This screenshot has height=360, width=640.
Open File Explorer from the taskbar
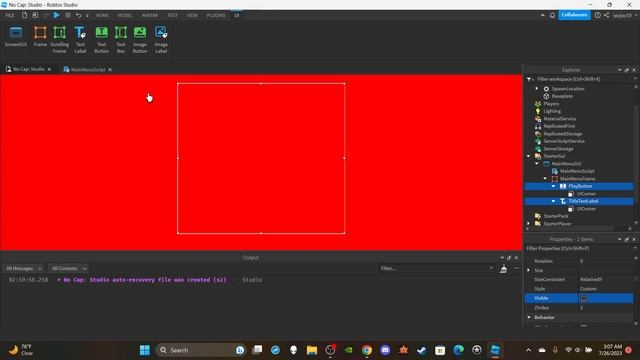coord(312,350)
